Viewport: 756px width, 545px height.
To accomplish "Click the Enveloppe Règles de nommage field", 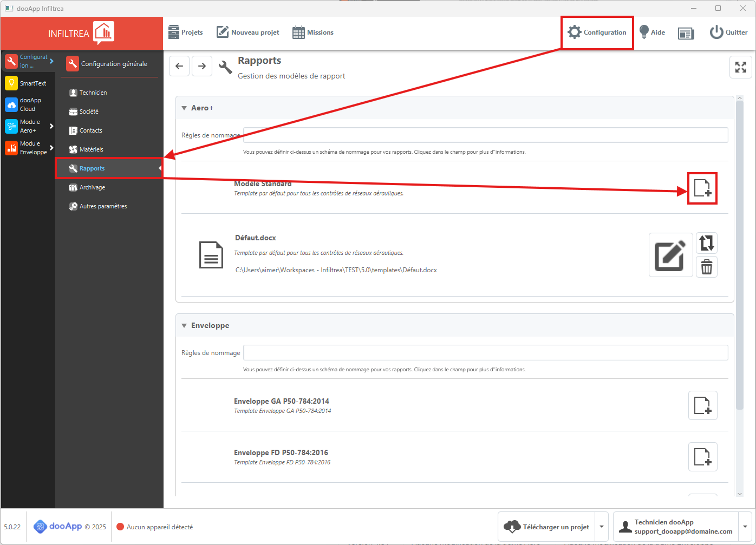I will 486,352.
